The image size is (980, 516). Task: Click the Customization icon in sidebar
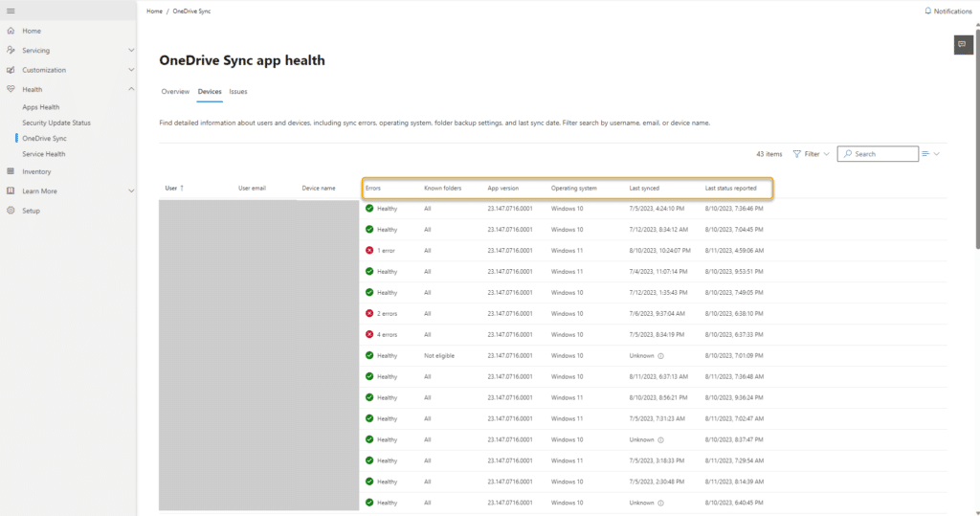[11, 70]
